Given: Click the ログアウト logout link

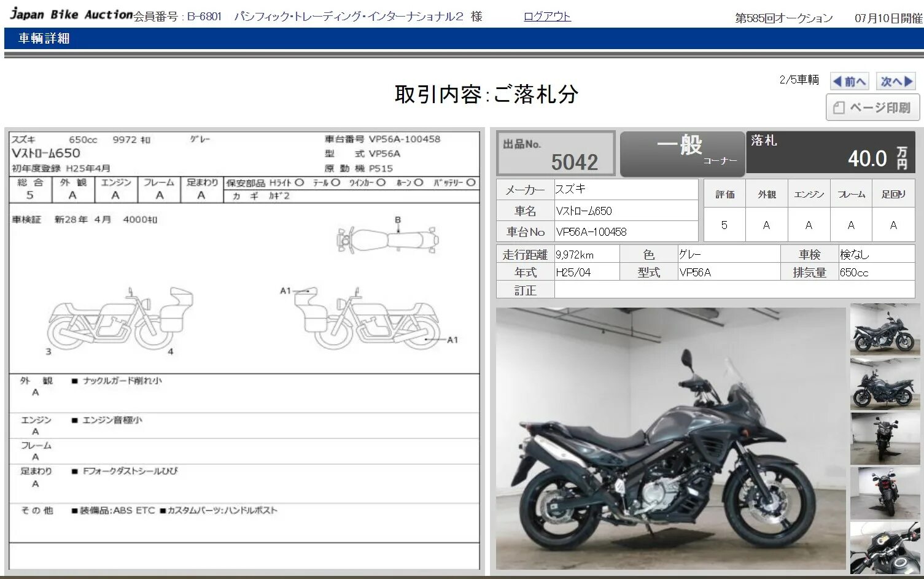Looking at the screenshot, I should [547, 17].
